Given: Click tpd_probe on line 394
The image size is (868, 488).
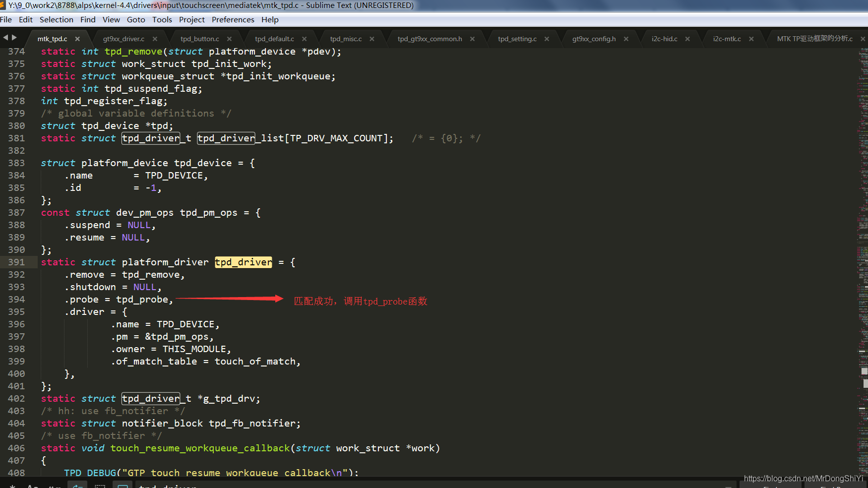Looking at the screenshot, I should pyautogui.click(x=142, y=300).
